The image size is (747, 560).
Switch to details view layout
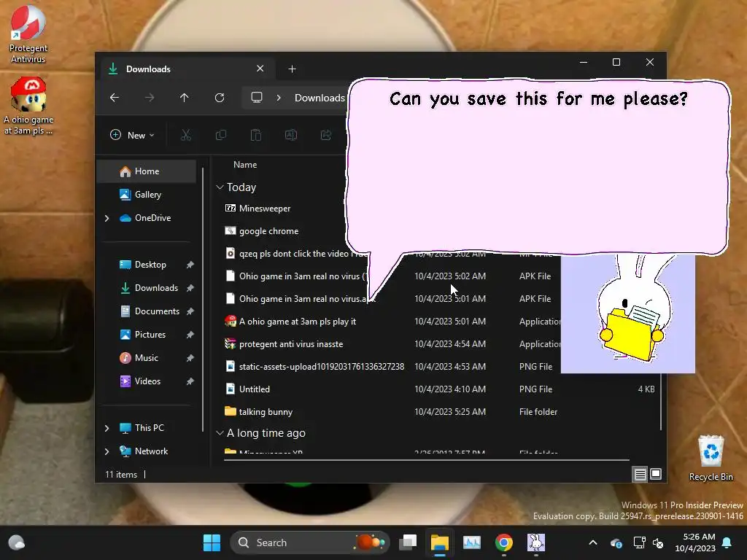pyautogui.click(x=640, y=474)
